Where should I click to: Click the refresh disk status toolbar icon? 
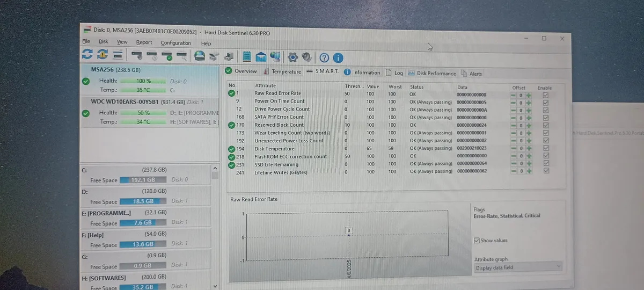pos(87,55)
